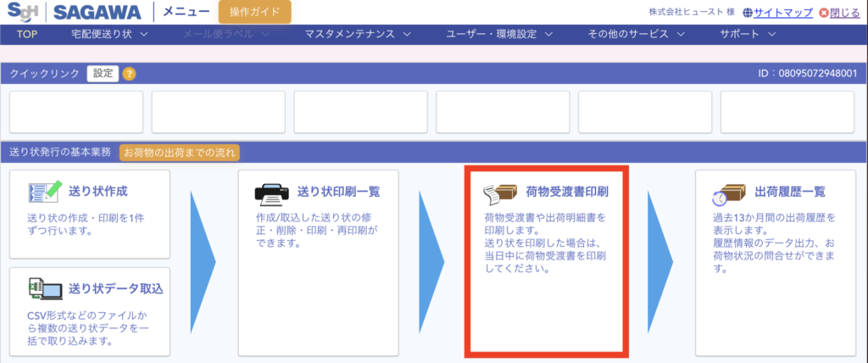Open the 操作ガイド guide button
Screen dimensions: 868x363
[x=254, y=12]
